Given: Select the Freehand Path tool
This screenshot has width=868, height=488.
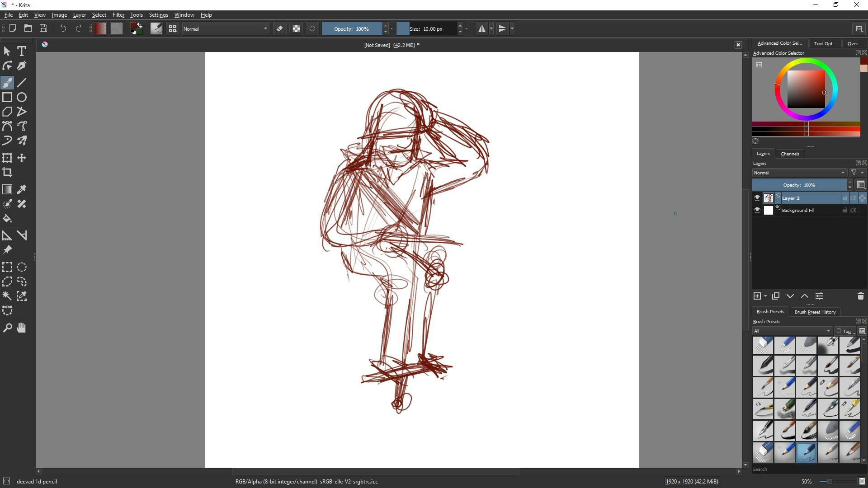Looking at the screenshot, I should click(x=22, y=126).
